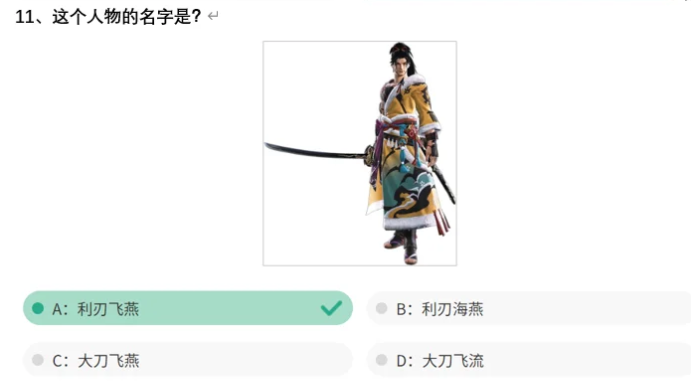691x386 pixels.
Task: Click the question number 11
Action: tap(25, 17)
